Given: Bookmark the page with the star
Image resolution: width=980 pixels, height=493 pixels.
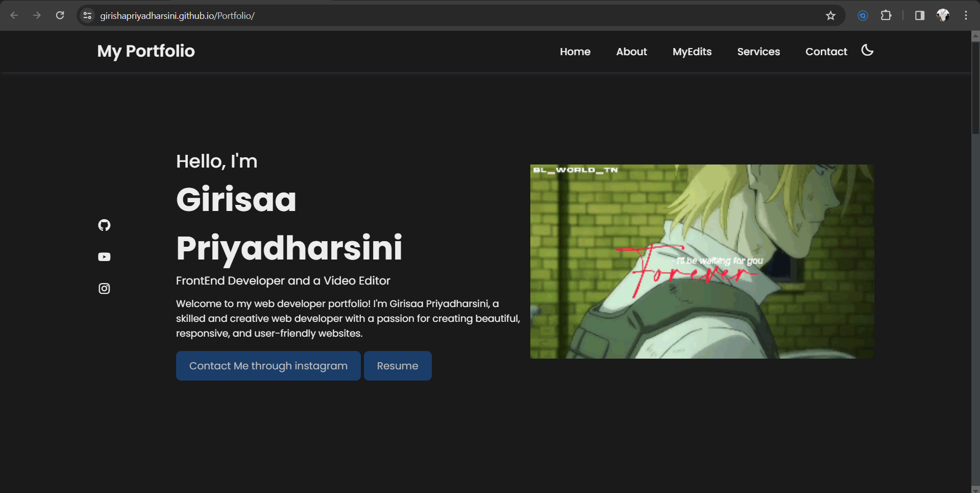Looking at the screenshot, I should point(830,15).
